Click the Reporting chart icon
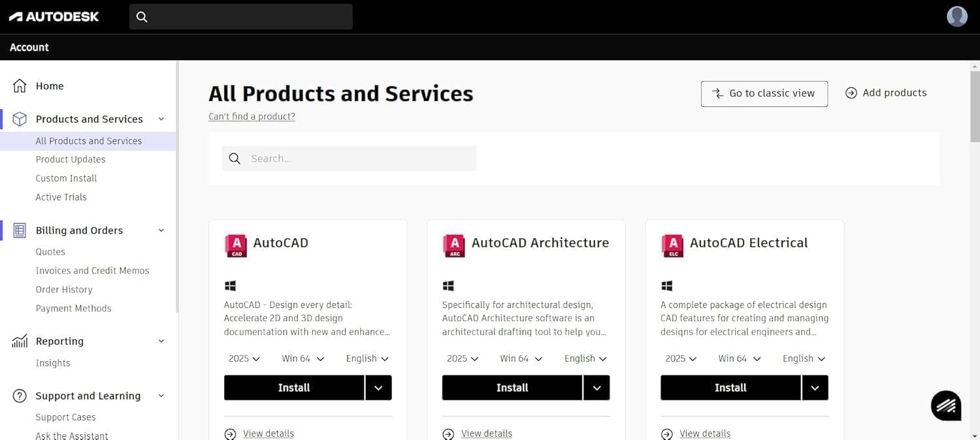 tap(20, 341)
